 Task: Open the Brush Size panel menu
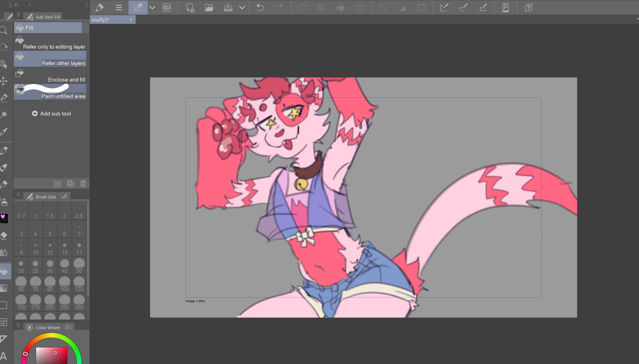point(18,194)
